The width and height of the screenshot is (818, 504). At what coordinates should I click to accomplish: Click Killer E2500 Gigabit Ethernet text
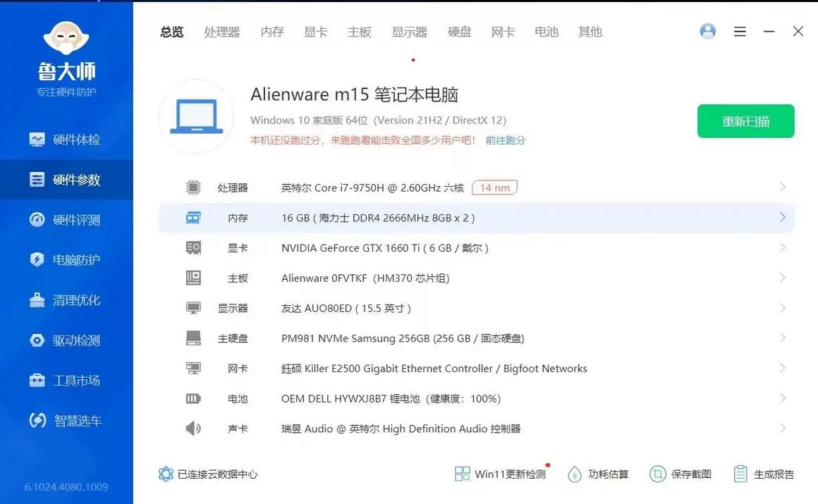point(434,369)
